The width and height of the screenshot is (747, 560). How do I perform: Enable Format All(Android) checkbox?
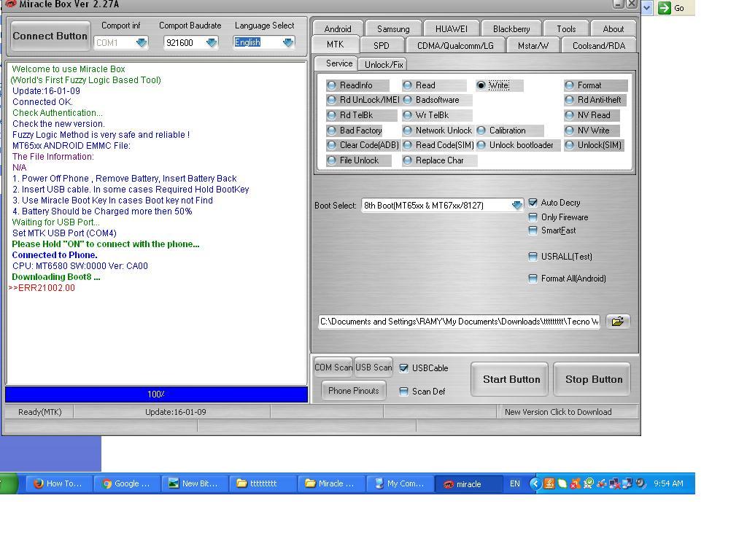(x=533, y=279)
